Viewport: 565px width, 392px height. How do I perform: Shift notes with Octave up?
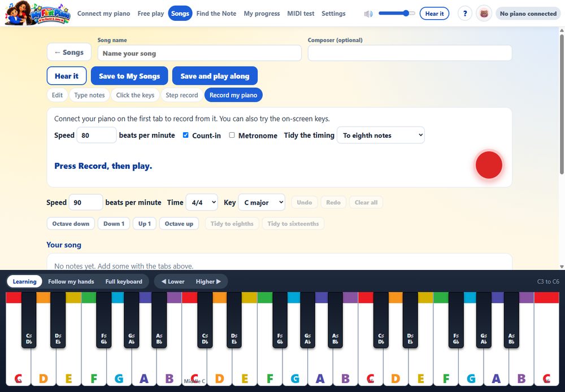coord(179,224)
